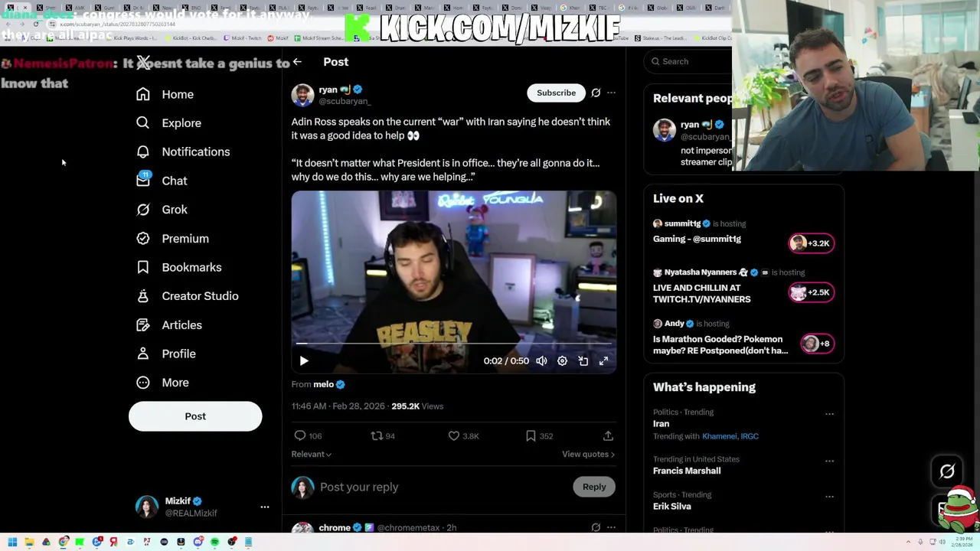The height and width of the screenshot is (551, 980).
Task: Mute the video with the speaker icon
Action: [x=541, y=360]
